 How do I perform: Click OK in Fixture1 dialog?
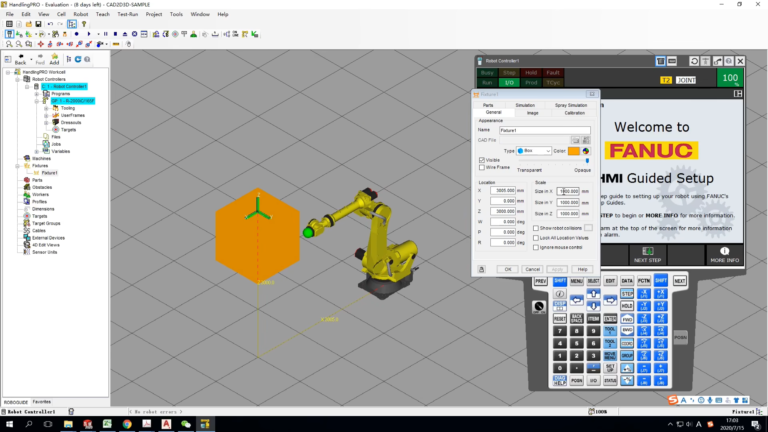508,269
